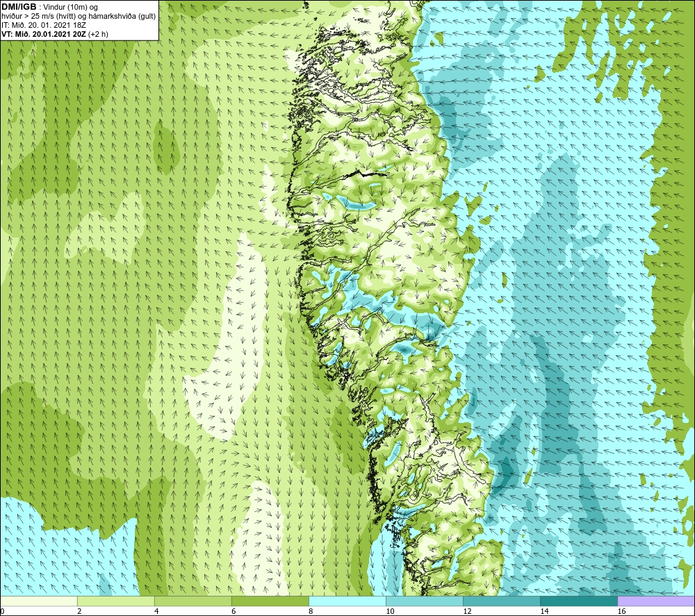Click the 6–8 m/s dark green legend swatch
This screenshot has width=695, height=616.
click(270, 601)
